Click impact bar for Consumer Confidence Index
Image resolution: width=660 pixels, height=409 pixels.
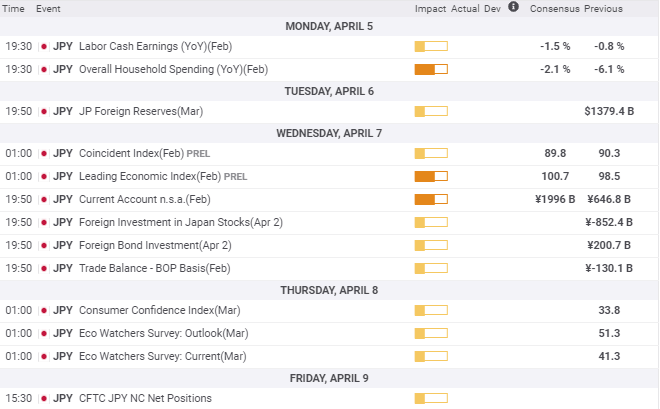coord(430,310)
